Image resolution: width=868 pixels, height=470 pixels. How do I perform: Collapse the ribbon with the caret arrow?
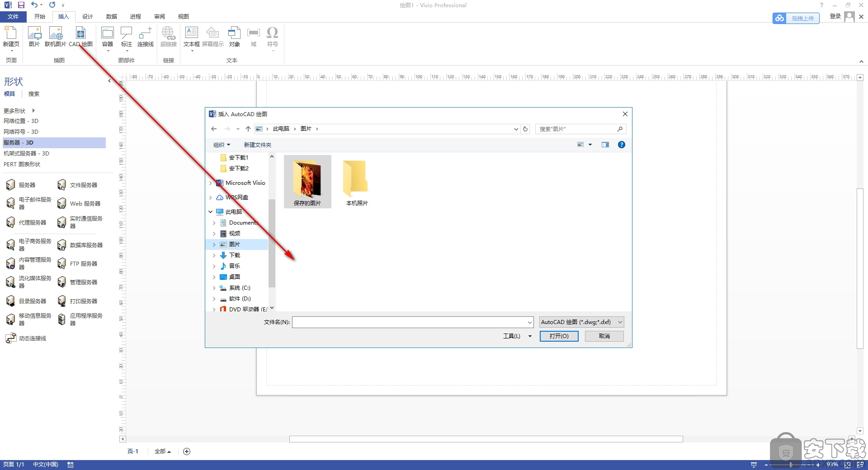861,61
